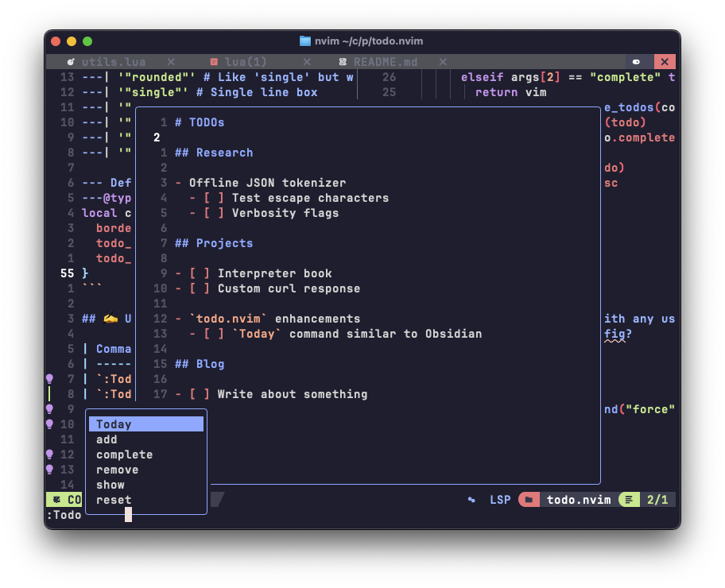The width and height of the screenshot is (725, 588).
Task: Select Today in the completion menu
Action: pos(146,424)
